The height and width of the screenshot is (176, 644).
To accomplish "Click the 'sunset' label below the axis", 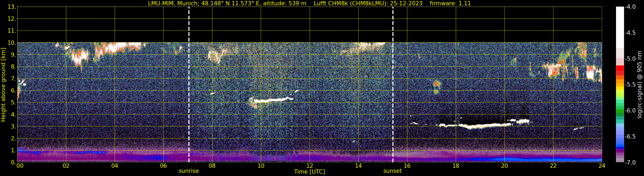I will click(x=393, y=171).
